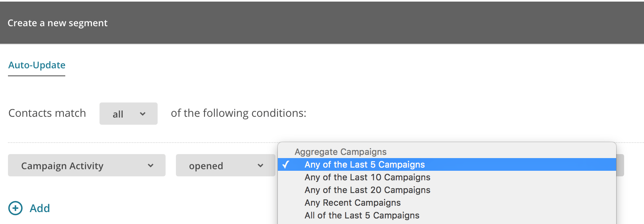The image size is (644, 224).
Task: Click the plus circle icon beside Add
Action: pos(16,208)
